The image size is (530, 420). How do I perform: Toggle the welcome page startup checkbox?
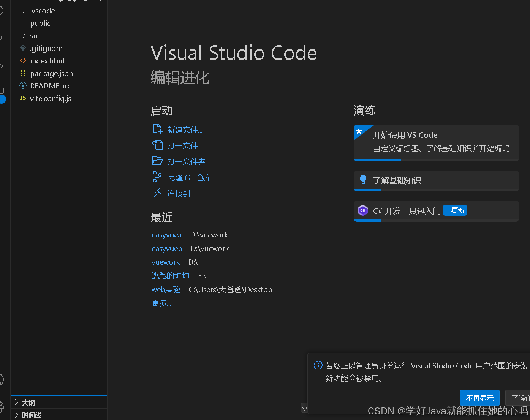304,409
